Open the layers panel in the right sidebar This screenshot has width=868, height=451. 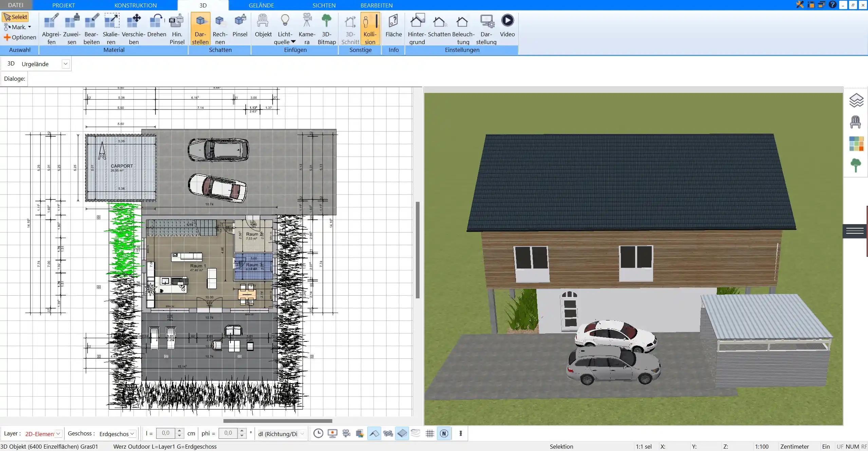pyautogui.click(x=856, y=100)
